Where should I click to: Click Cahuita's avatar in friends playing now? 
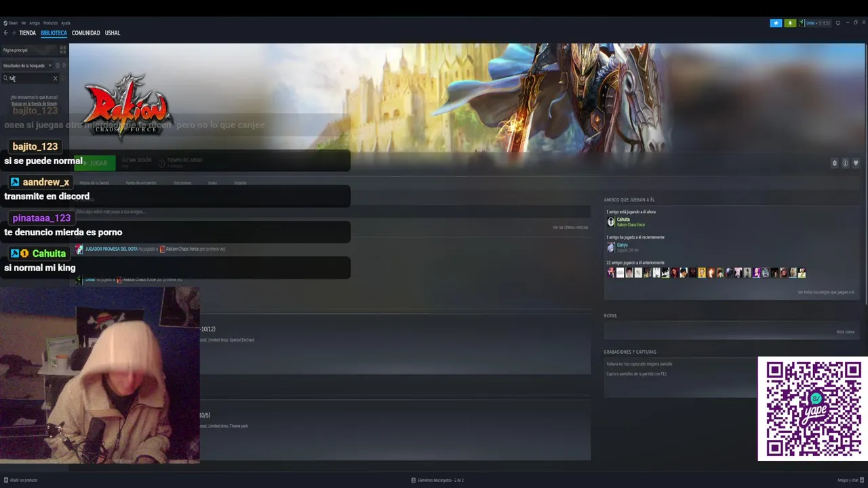(611, 222)
